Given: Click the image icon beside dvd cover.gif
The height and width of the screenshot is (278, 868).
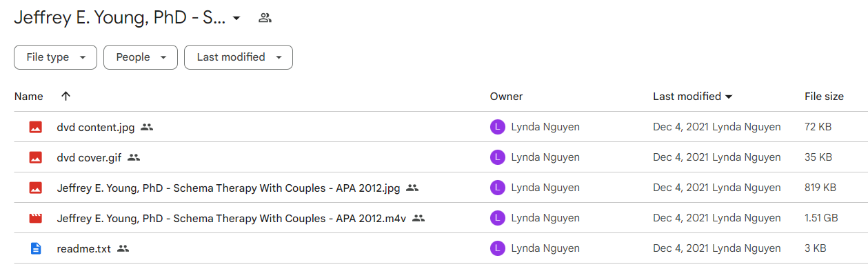Looking at the screenshot, I should [x=35, y=157].
